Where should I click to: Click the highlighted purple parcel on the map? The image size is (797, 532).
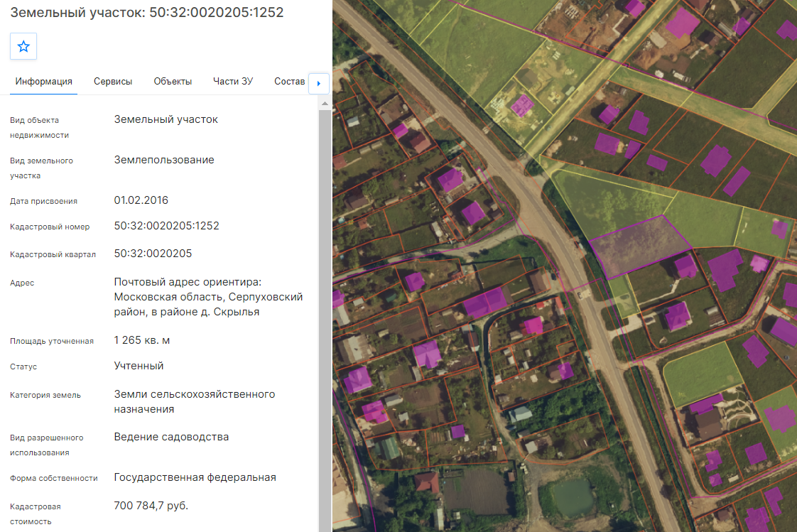[x=639, y=246]
